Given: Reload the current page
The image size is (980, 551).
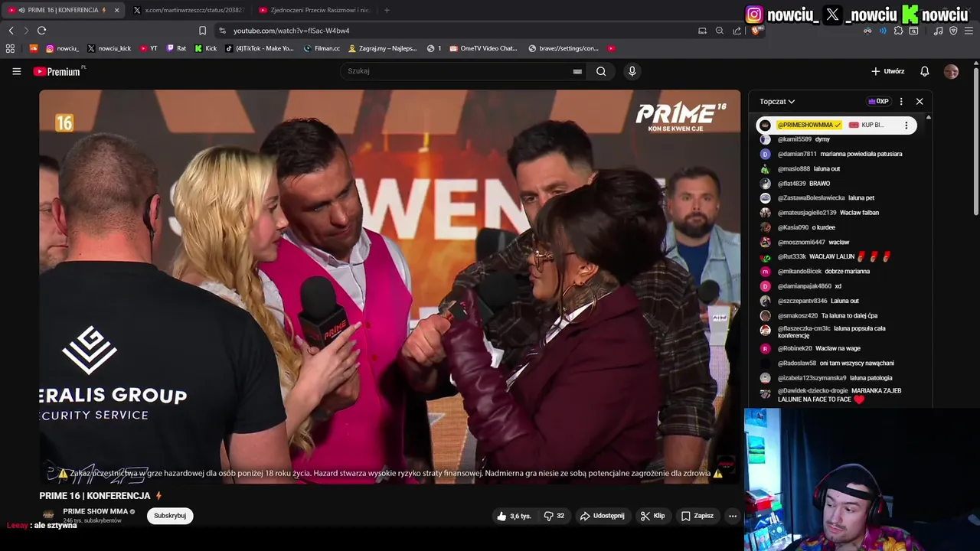Looking at the screenshot, I should tap(41, 31).
